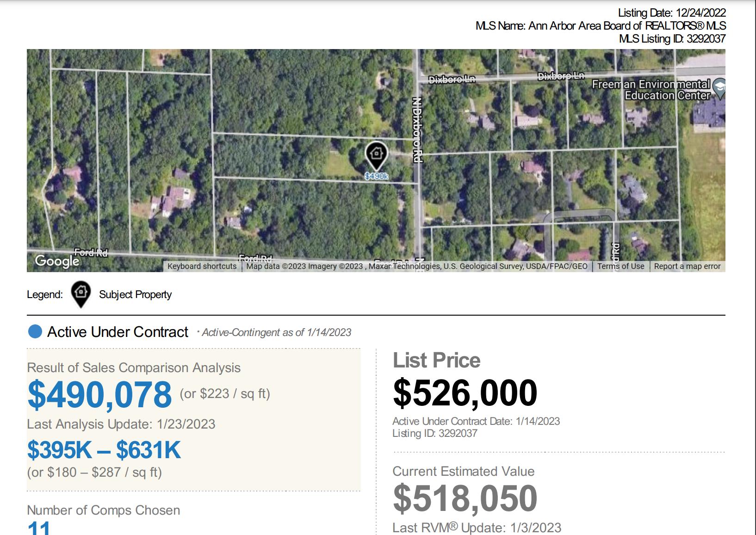Click the $395K – $631K value range
Image resolution: width=756 pixels, height=535 pixels.
point(104,449)
